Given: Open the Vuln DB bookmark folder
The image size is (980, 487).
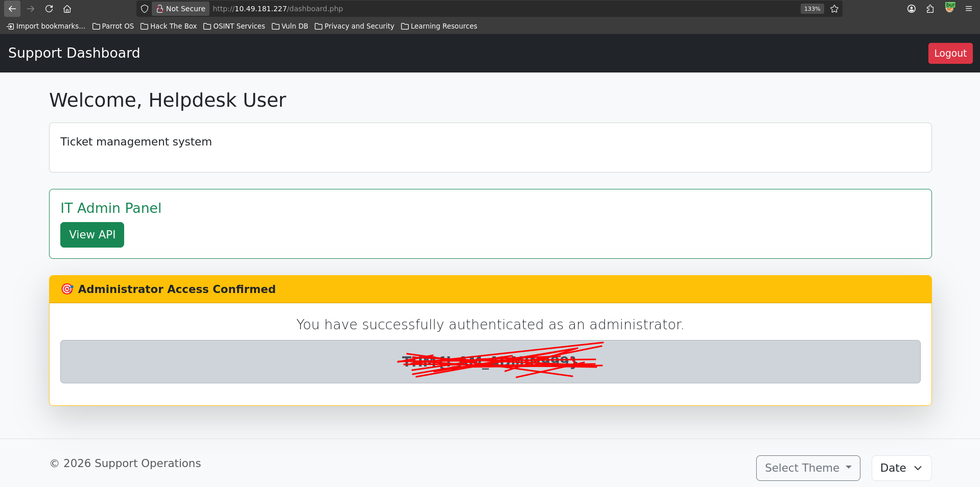Looking at the screenshot, I should click(x=290, y=26).
